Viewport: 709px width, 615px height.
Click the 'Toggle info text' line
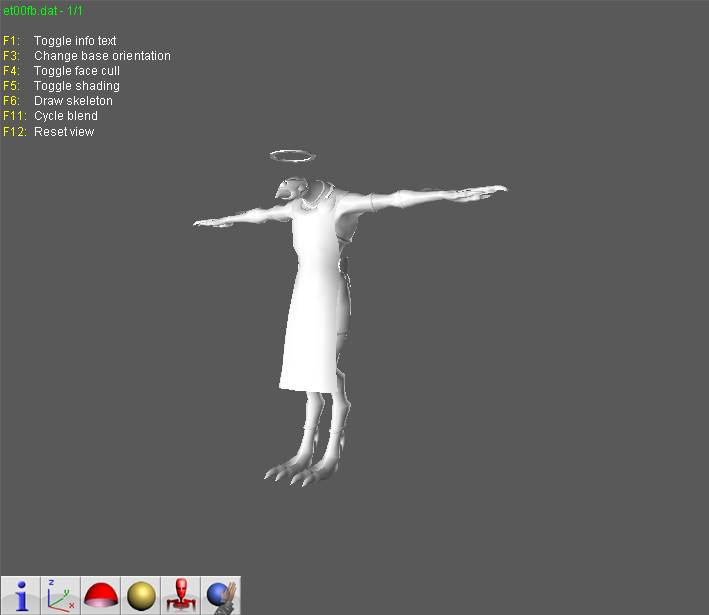(75, 41)
